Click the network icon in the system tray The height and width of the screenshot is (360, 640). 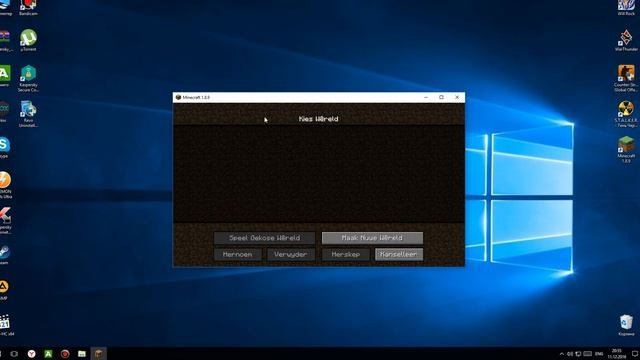578,354
